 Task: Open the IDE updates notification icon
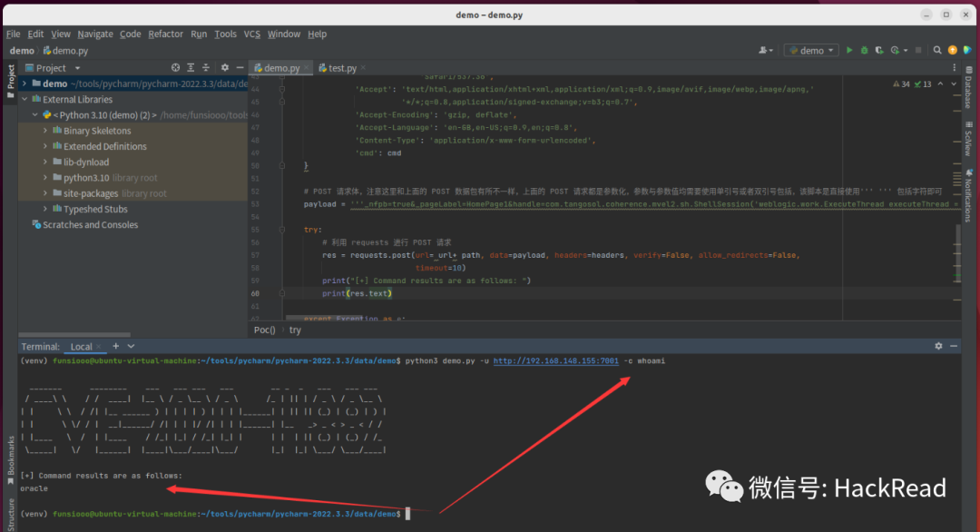[953, 50]
